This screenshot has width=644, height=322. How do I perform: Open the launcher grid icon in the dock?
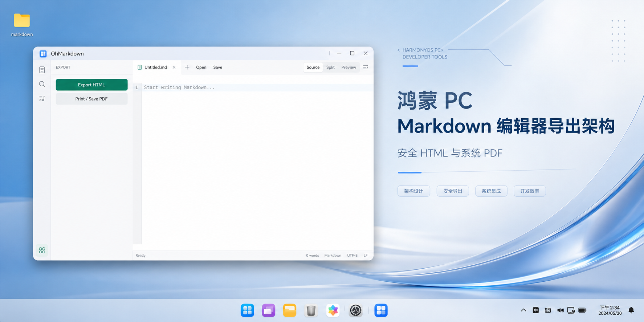click(x=247, y=310)
